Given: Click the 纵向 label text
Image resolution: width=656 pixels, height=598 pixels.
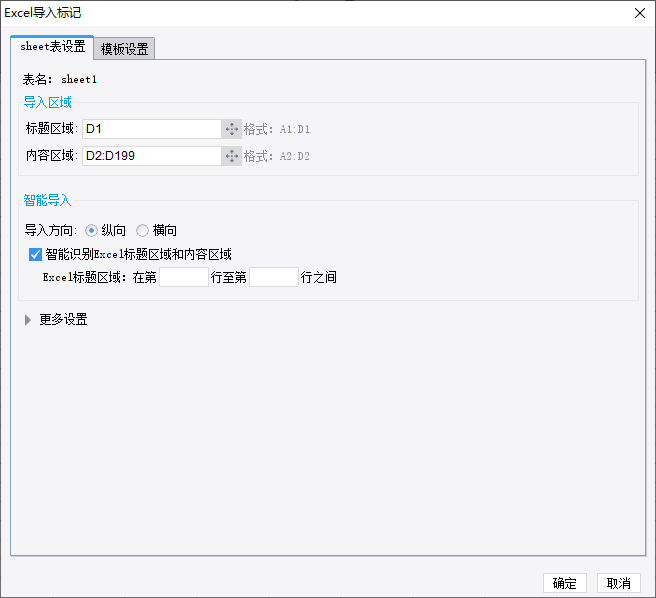Looking at the screenshot, I should (113, 231).
